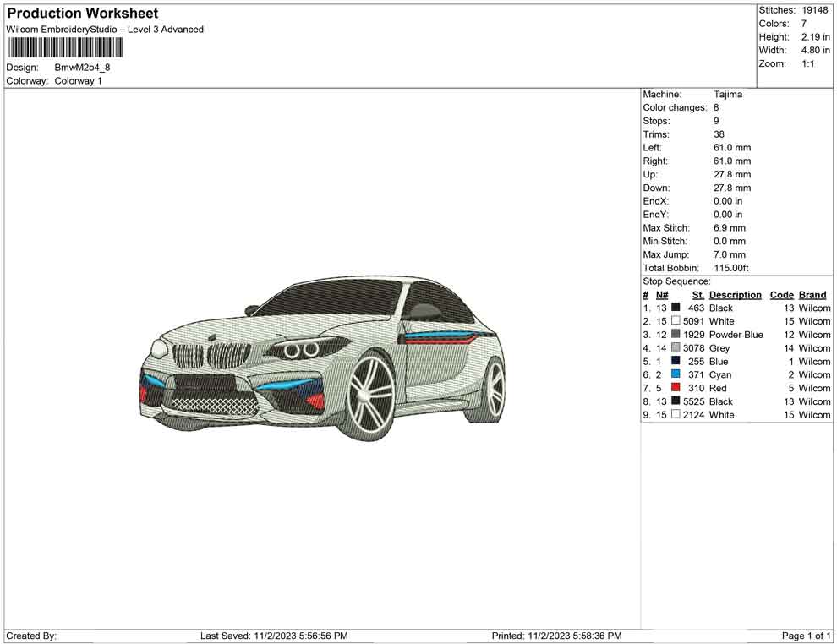Screen dimensions: 837x644
Task: Click the design name BmwM2b4_8
Action: 82,68
